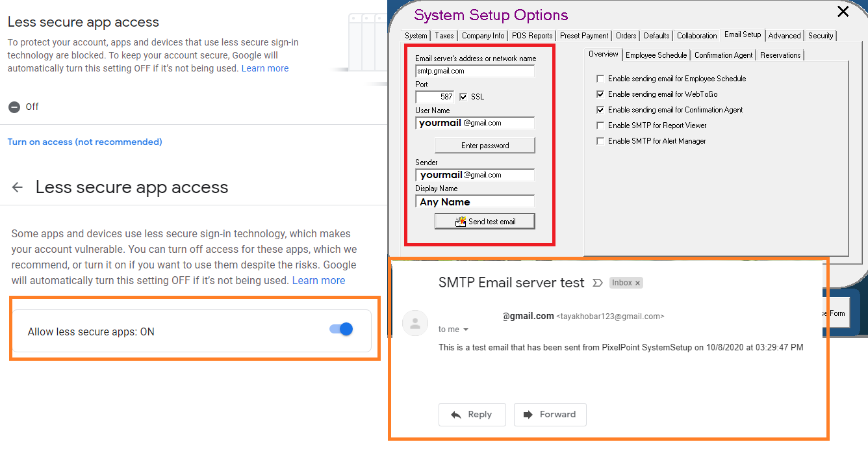
Task: Select the POS Reports tab
Action: (x=531, y=36)
